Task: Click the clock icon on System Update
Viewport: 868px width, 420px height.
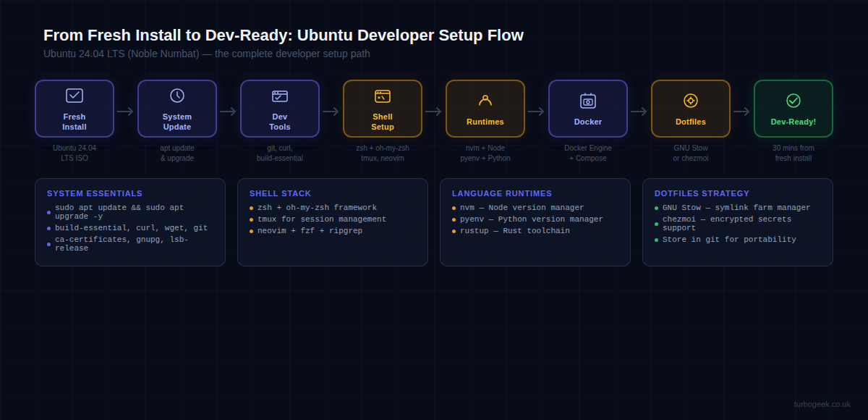Action: point(177,95)
